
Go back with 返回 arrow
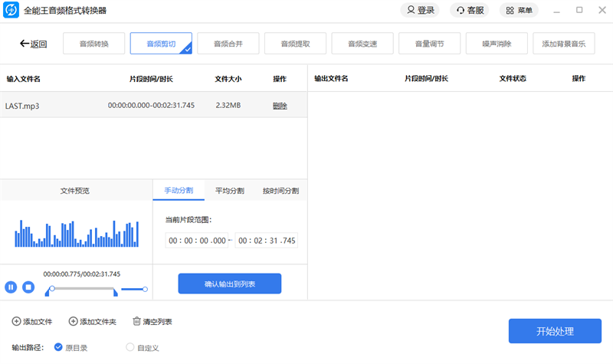click(x=33, y=44)
